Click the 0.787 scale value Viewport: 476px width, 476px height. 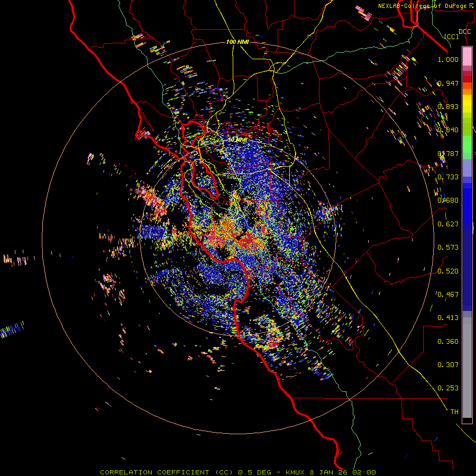pos(448,153)
